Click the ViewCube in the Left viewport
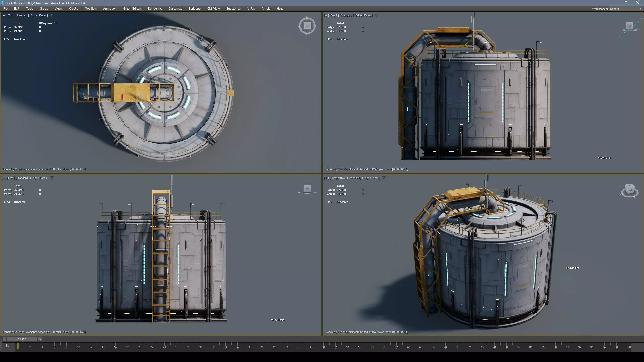Viewport: 644px width, 362px height. 307,189
